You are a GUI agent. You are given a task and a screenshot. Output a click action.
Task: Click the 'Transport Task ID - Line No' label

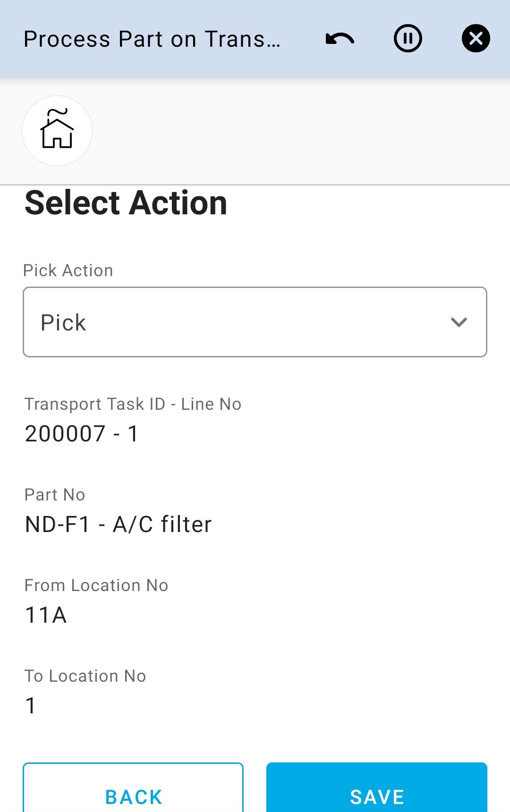133,404
